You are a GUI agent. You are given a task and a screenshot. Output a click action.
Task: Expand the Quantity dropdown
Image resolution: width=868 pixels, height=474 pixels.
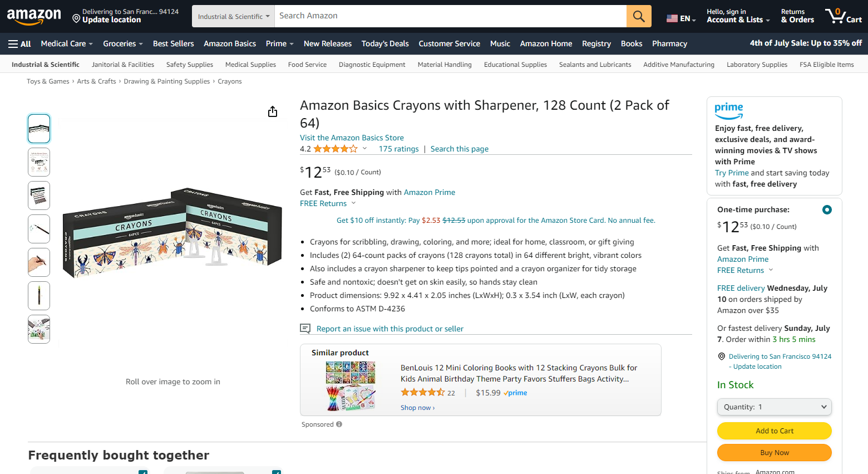pyautogui.click(x=774, y=407)
